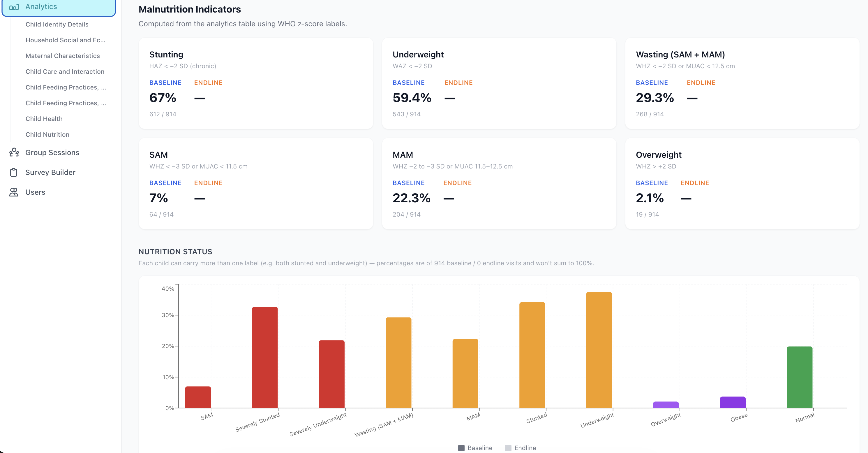Select Household Social and Ec... item
The height and width of the screenshot is (453, 868).
[x=65, y=40]
